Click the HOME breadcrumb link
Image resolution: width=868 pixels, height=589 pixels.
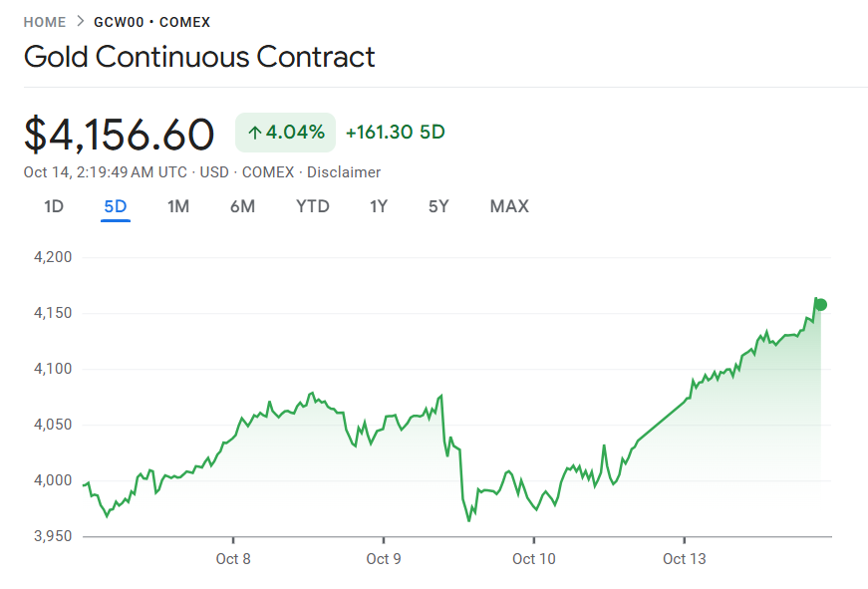pyautogui.click(x=45, y=22)
